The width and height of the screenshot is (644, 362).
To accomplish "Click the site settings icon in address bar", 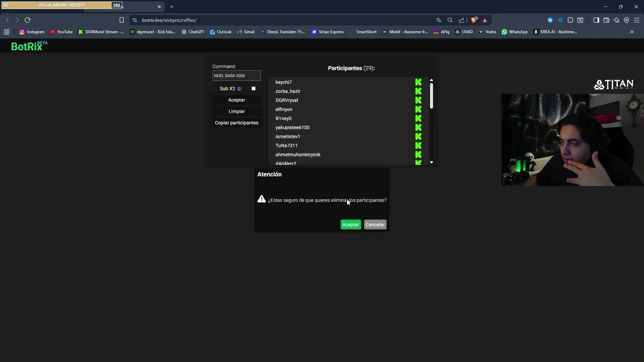I will pyautogui.click(x=134, y=20).
